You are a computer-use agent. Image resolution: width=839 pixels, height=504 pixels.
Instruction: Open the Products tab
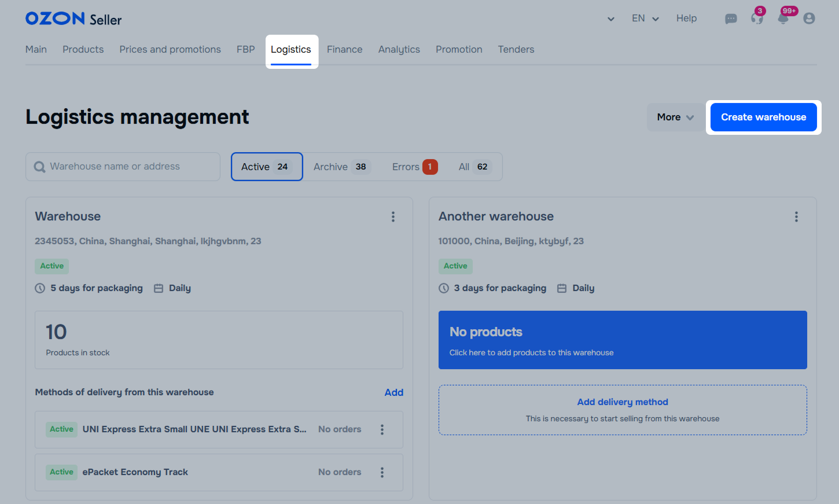pyautogui.click(x=83, y=50)
